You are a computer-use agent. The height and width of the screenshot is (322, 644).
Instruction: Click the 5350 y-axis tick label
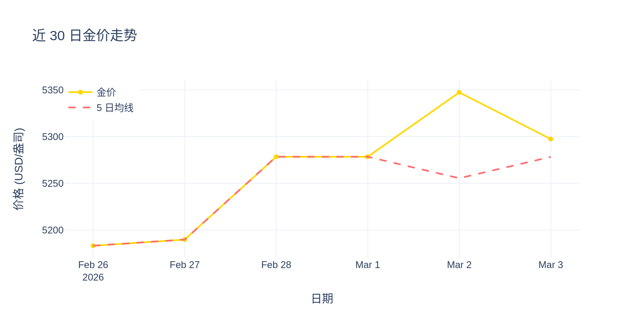pos(53,90)
